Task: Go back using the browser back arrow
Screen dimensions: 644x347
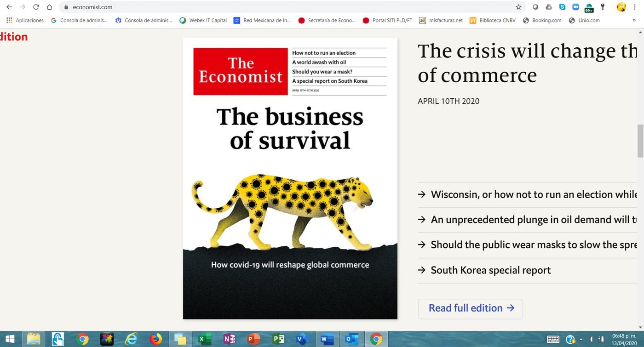Action: point(9,7)
